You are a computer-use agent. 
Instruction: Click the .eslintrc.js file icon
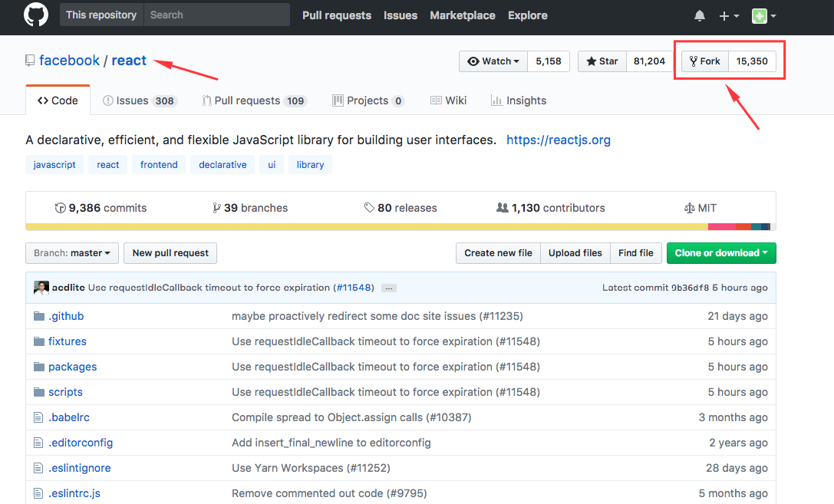point(38,493)
